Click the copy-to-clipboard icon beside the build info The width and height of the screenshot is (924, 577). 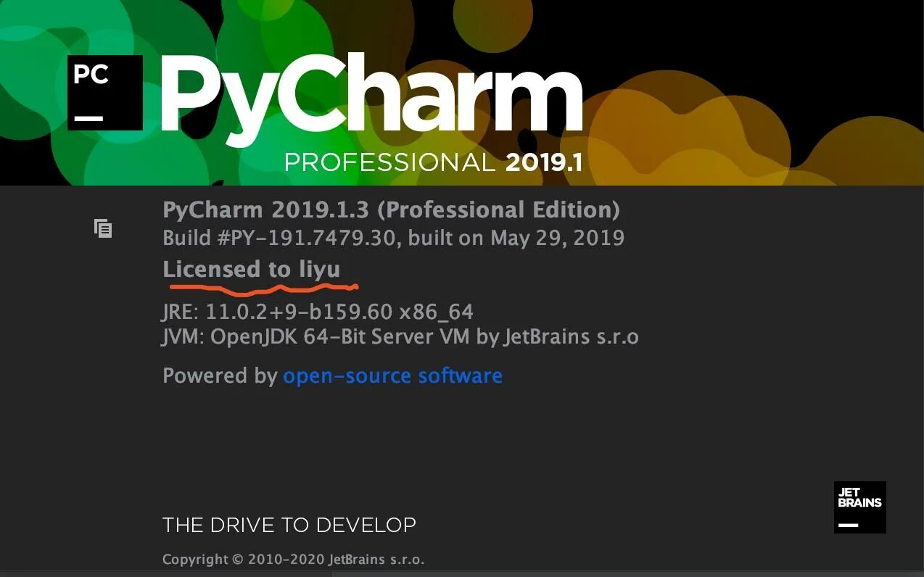point(103,228)
